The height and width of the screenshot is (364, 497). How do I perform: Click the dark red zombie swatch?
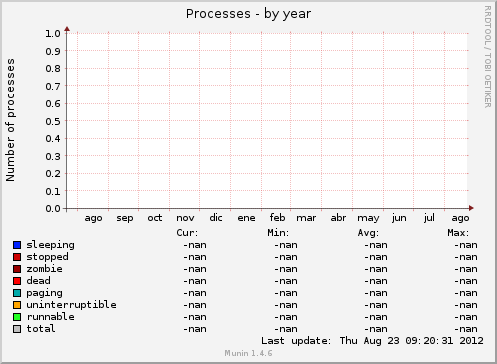point(17,269)
